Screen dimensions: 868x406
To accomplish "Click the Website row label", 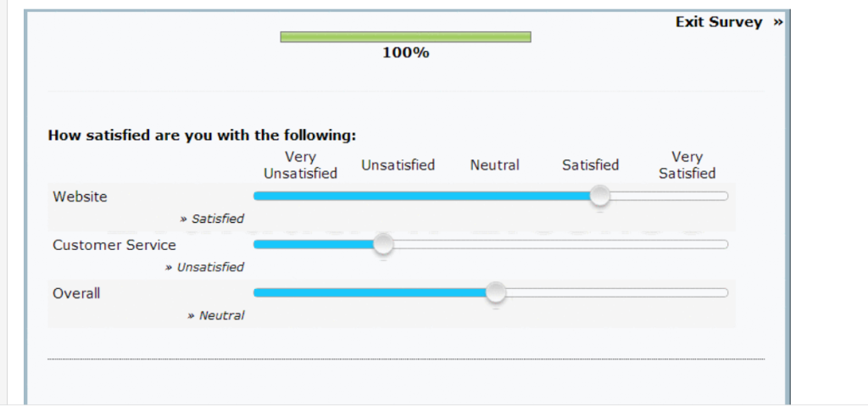I will coord(81,197).
